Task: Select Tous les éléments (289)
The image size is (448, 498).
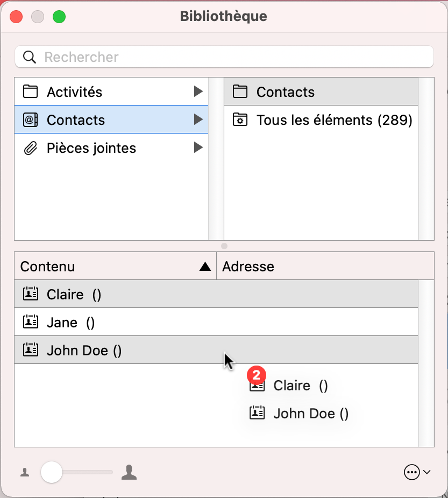Action: tap(334, 120)
